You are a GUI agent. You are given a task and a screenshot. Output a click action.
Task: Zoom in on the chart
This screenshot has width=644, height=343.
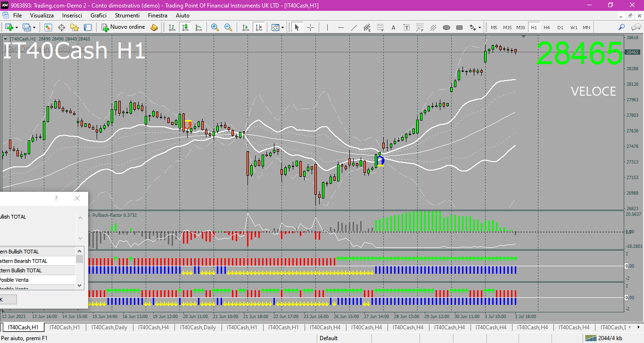(215, 27)
